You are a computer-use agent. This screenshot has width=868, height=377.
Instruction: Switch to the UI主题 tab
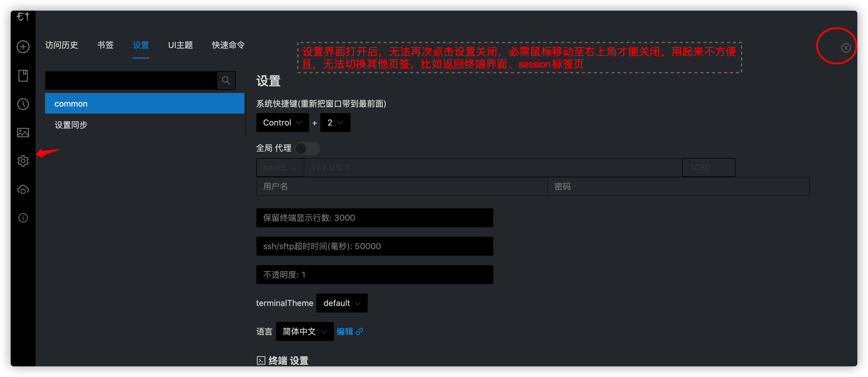180,45
